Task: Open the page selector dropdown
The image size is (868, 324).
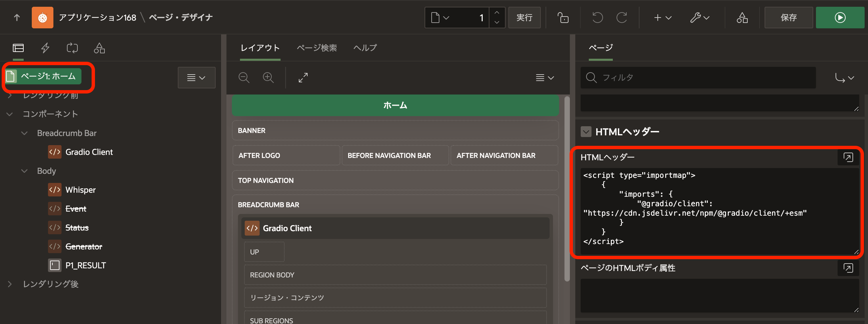Action: (440, 18)
